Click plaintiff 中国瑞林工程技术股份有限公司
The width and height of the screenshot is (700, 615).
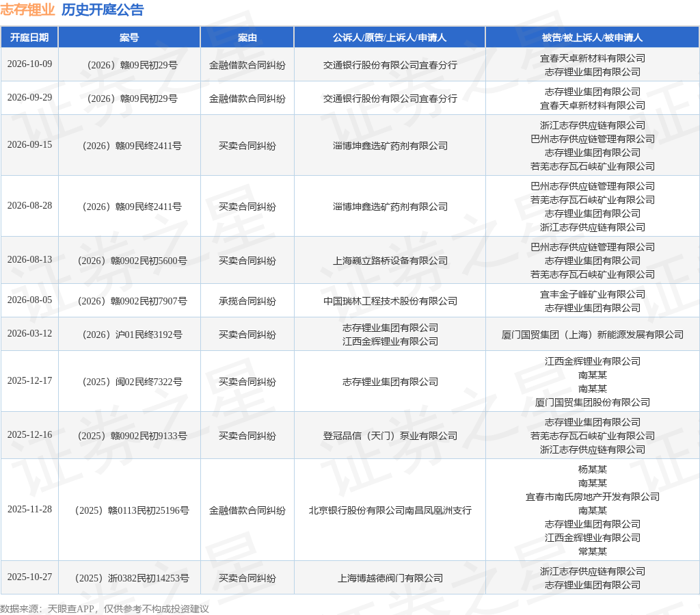(x=390, y=301)
